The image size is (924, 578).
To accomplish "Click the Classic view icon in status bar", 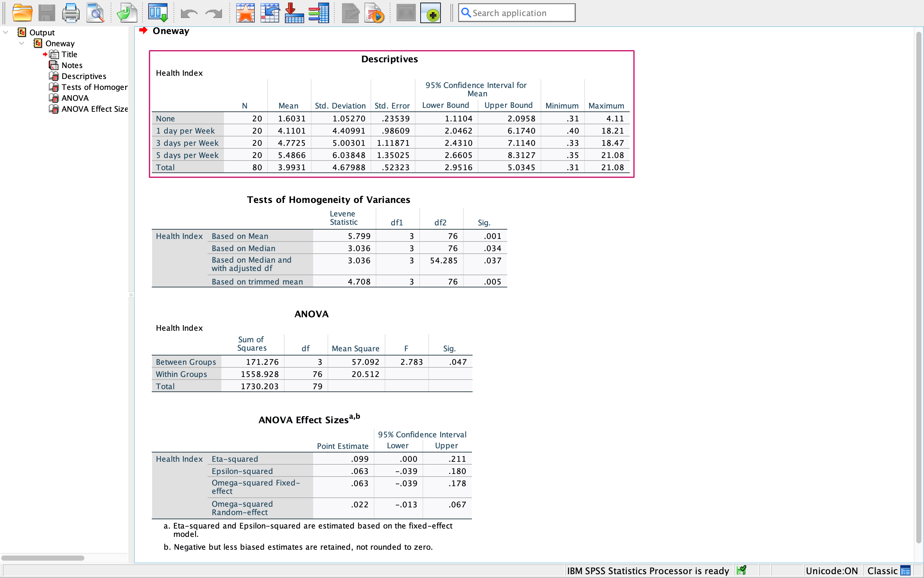I will click(x=905, y=571).
